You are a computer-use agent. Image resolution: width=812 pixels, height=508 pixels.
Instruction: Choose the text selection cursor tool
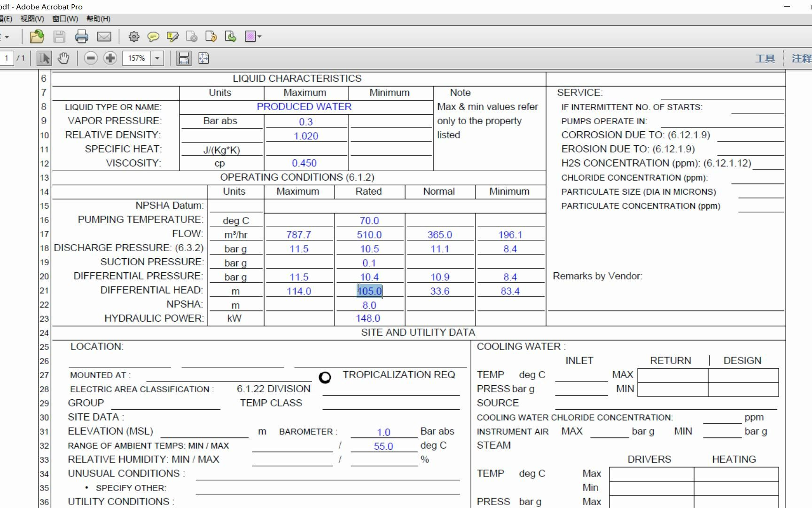[x=44, y=58]
